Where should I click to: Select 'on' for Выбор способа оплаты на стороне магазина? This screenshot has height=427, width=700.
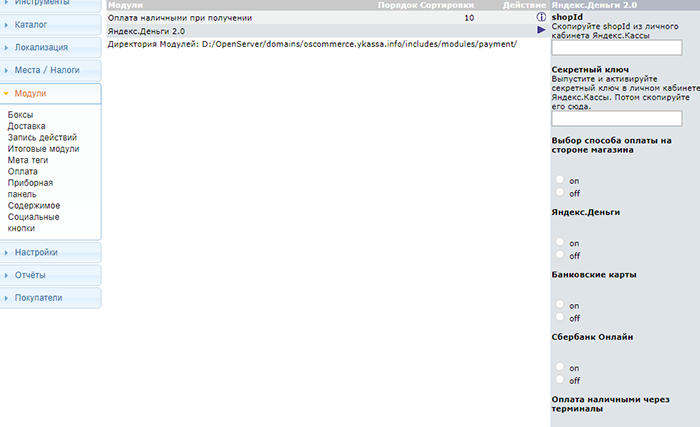pos(560,179)
